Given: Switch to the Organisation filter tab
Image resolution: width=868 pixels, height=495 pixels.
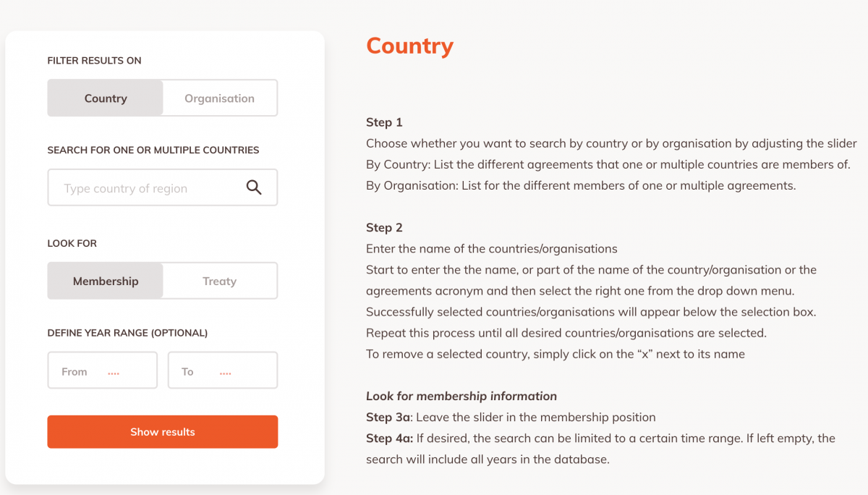Looking at the screenshot, I should pos(219,98).
